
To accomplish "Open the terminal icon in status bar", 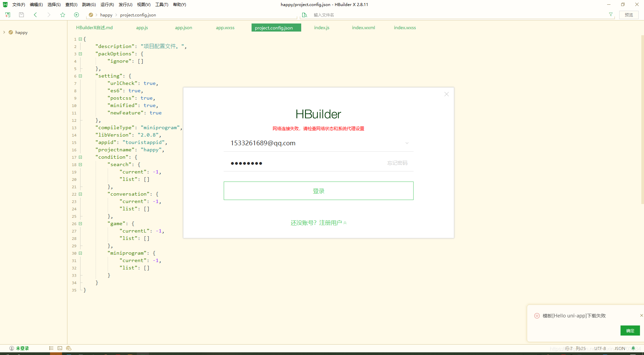I will click(x=60, y=348).
